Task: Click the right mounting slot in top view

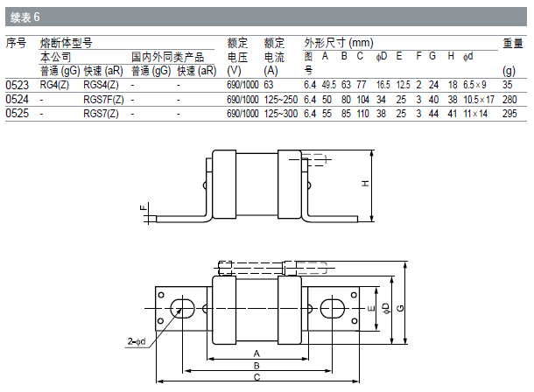Action: (x=333, y=308)
